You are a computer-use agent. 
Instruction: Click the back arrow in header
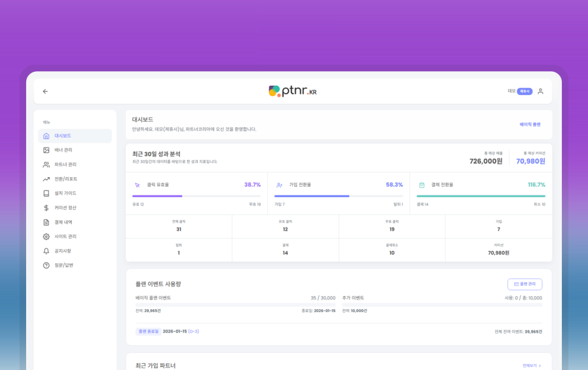pyautogui.click(x=46, y=91)
